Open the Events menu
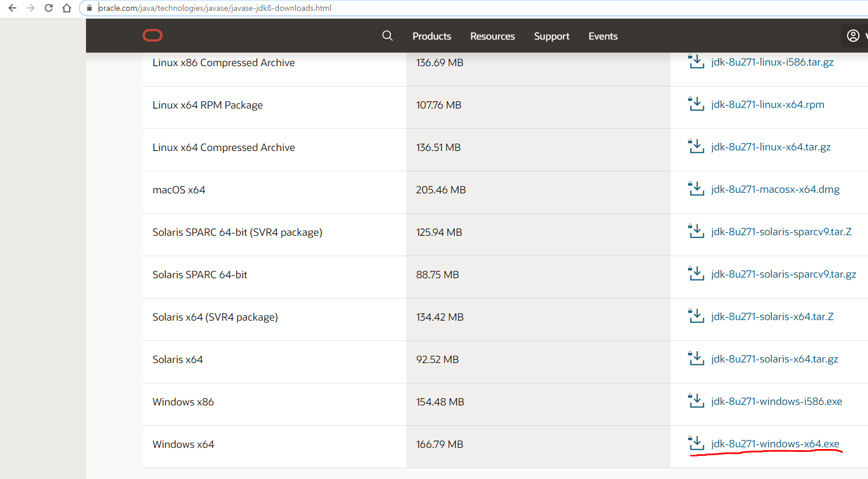 [x=603, y=36]
